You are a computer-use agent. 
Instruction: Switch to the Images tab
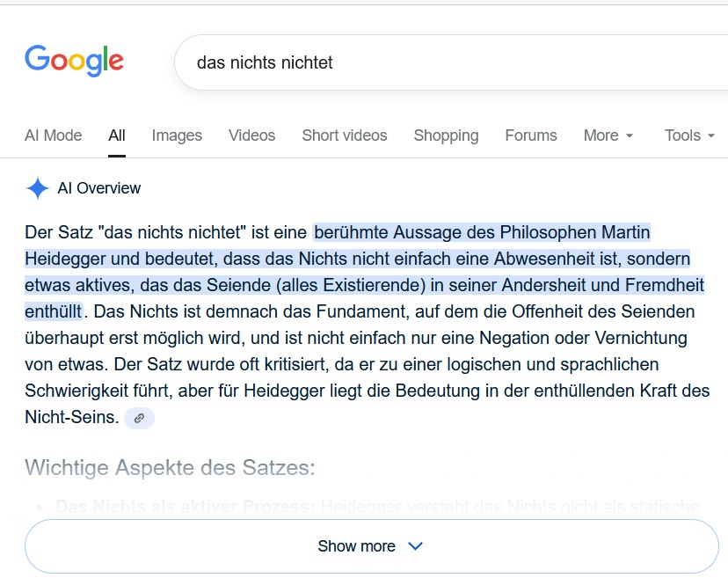click(x=177, y=135)
